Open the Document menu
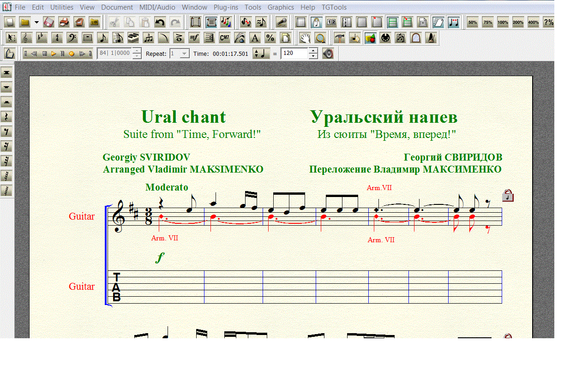Screen dimensions: 588x377 (117, 7)
